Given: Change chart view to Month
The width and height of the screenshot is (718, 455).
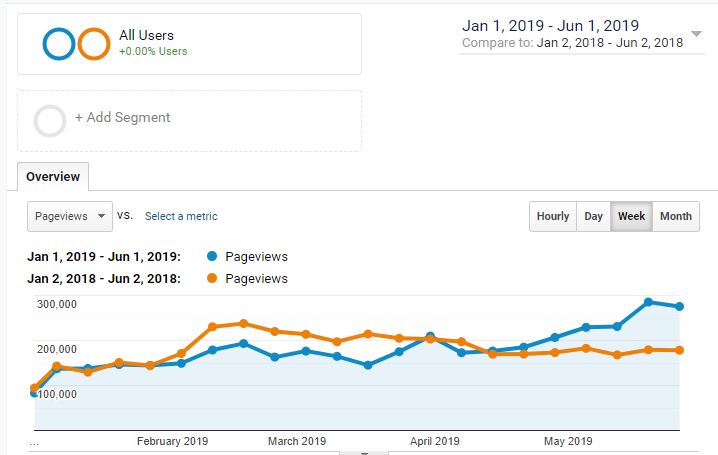Looking at the screenshot, I should pos(675,216).
